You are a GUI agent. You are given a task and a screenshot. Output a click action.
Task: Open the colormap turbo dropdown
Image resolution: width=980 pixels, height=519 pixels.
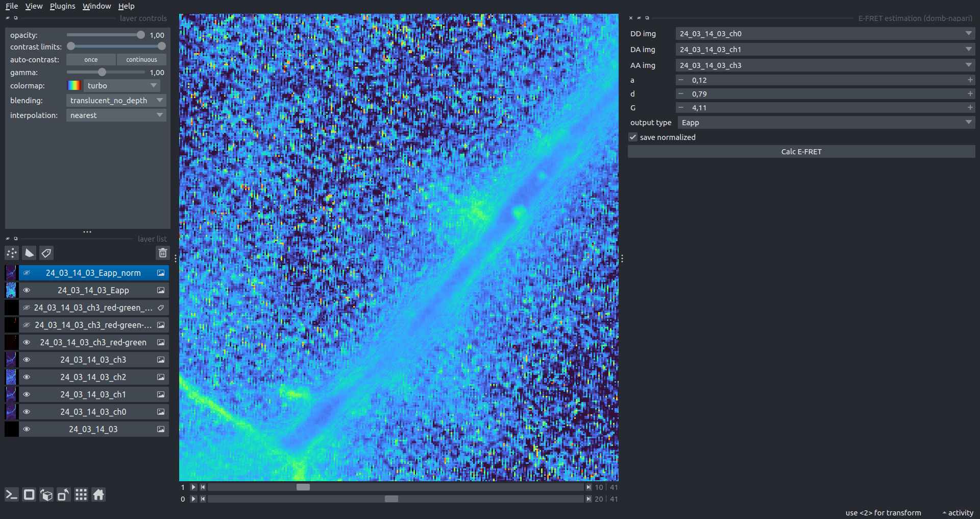[x=122, y=86]
